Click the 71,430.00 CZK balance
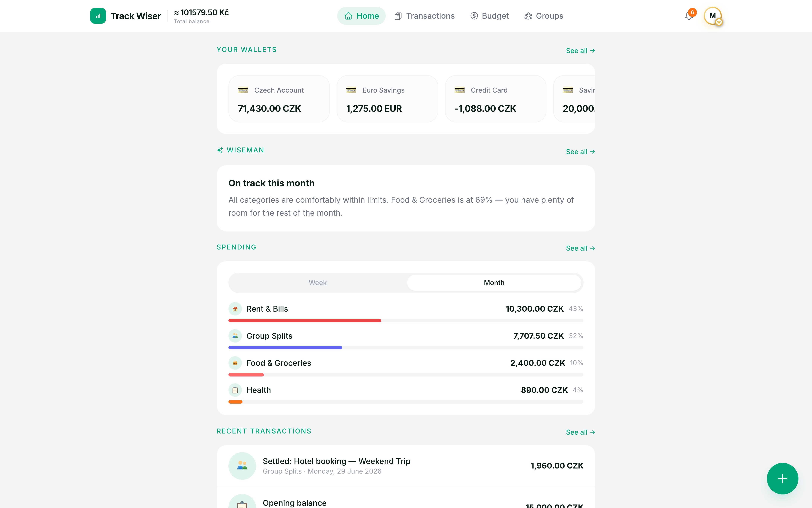Image resolution: width=812 pixels, height=508 pixels. pyautogui.click(x=269, y=109)
